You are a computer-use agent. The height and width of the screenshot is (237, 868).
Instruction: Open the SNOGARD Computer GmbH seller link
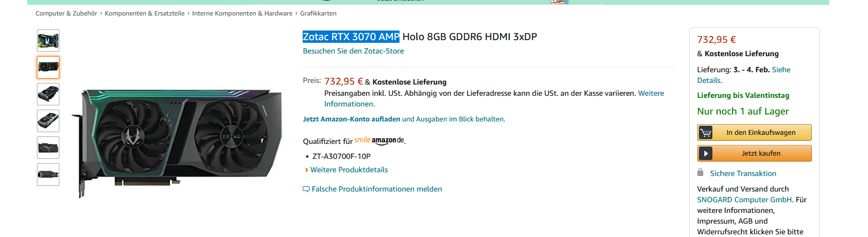click(x=744, y=200)
